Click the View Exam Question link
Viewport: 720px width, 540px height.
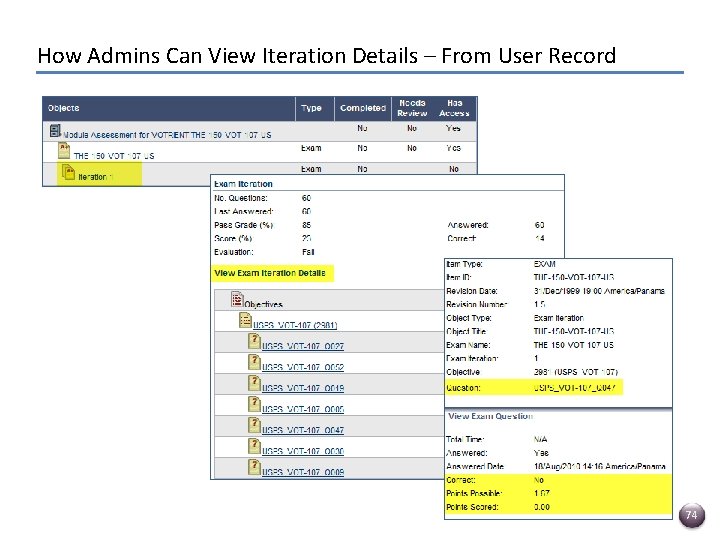click(490, 416)
